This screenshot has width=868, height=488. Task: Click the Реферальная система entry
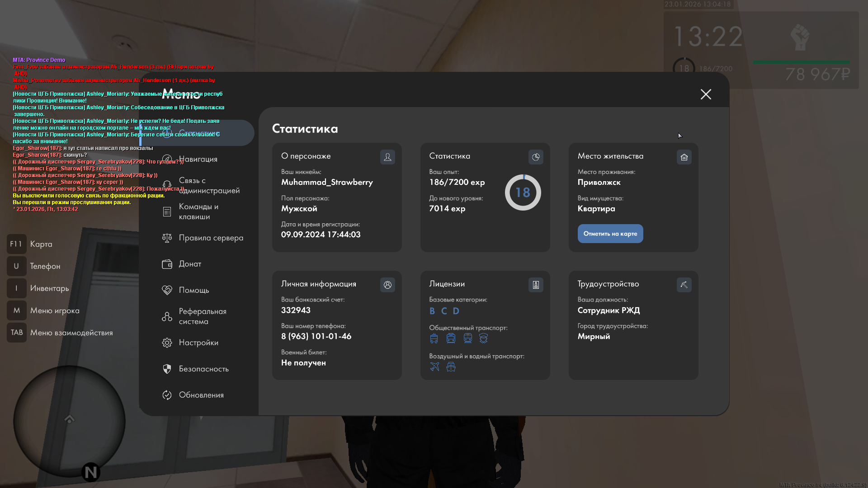(202, 316)
